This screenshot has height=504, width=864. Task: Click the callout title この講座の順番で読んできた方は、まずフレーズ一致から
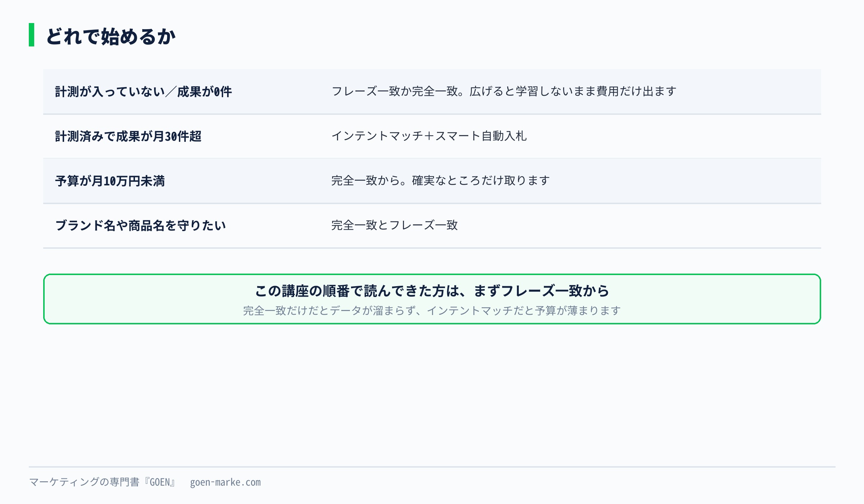[x=432, y=291]
